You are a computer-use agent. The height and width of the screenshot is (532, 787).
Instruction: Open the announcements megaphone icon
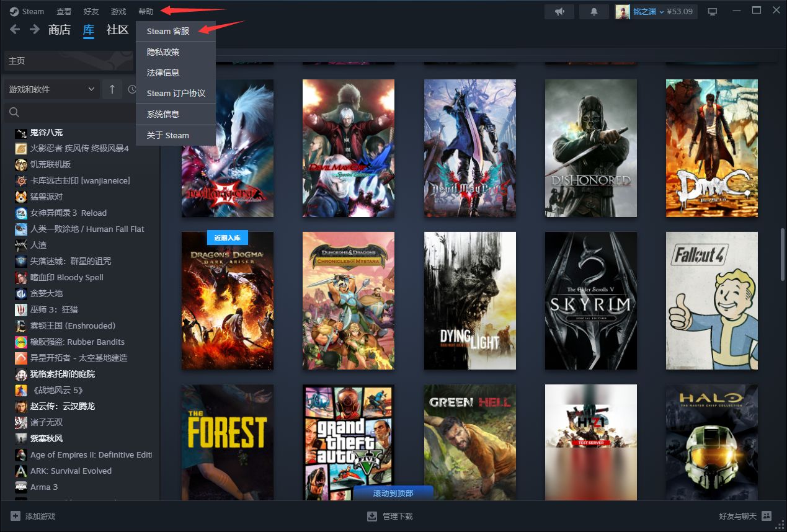(x=559, y=11)
